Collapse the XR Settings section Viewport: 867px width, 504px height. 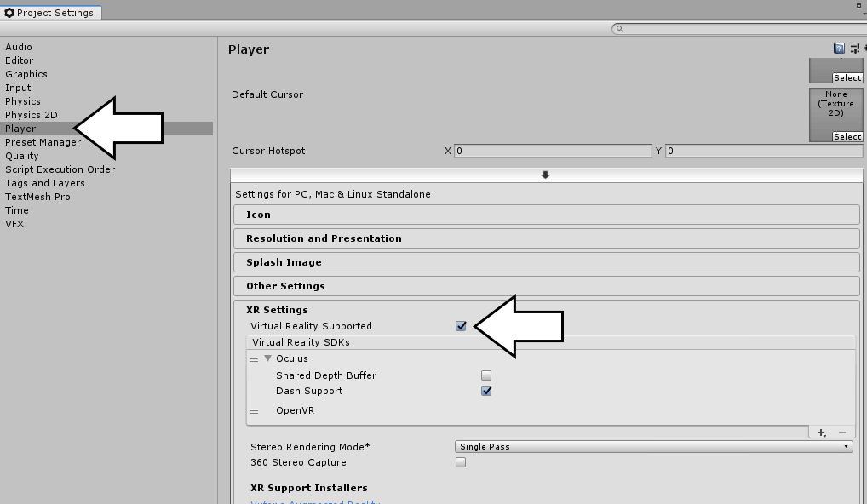click(277, 310)
